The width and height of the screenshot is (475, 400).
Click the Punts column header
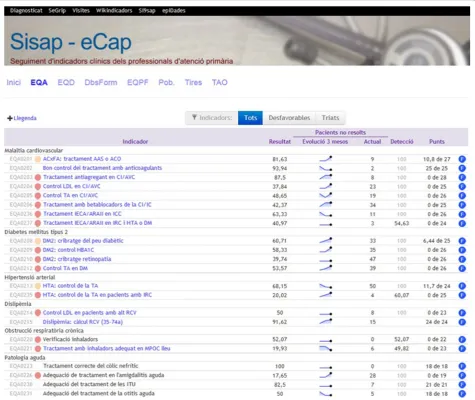point(437,142)
